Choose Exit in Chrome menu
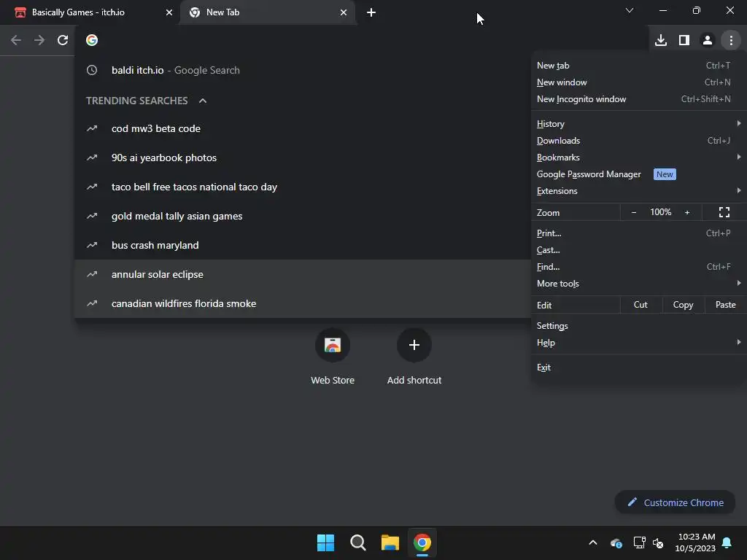 pos(638,367)
